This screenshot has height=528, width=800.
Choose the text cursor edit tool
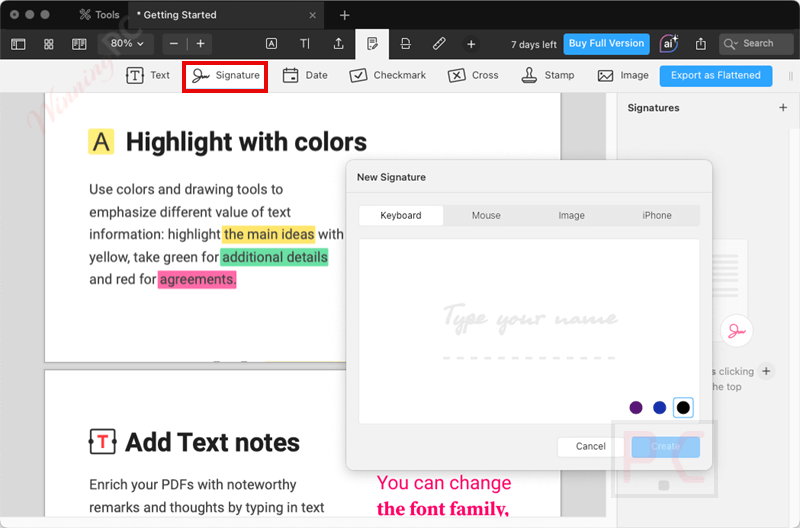(305, 44)
